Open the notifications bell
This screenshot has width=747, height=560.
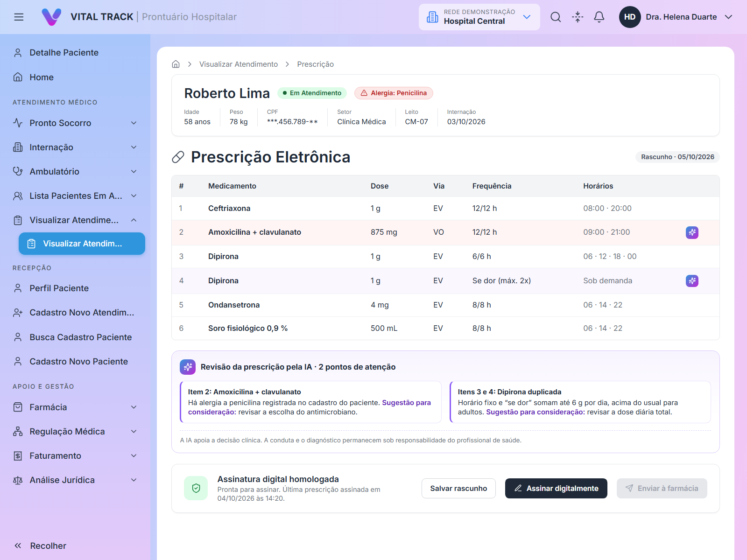click(x=599, y=17)
